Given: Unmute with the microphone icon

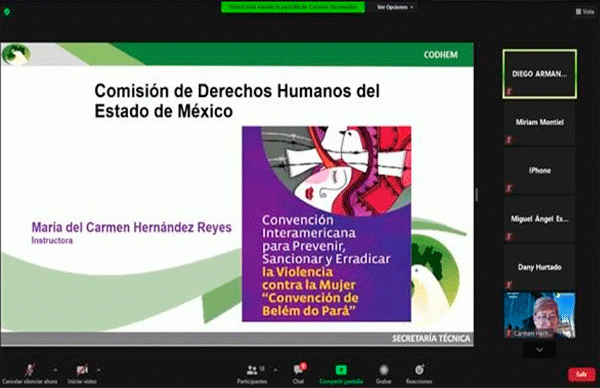Looking at the screenshot, I should (x=29, y=370).
